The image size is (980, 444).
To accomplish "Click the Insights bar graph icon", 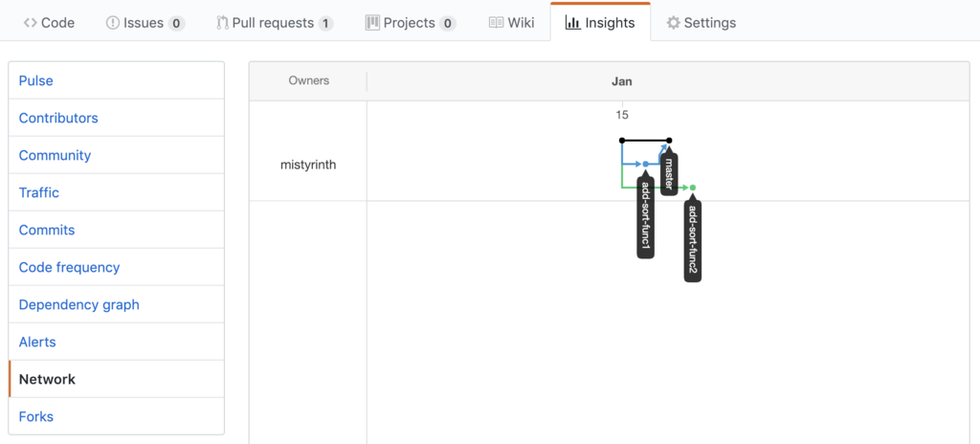I will 572,22.
